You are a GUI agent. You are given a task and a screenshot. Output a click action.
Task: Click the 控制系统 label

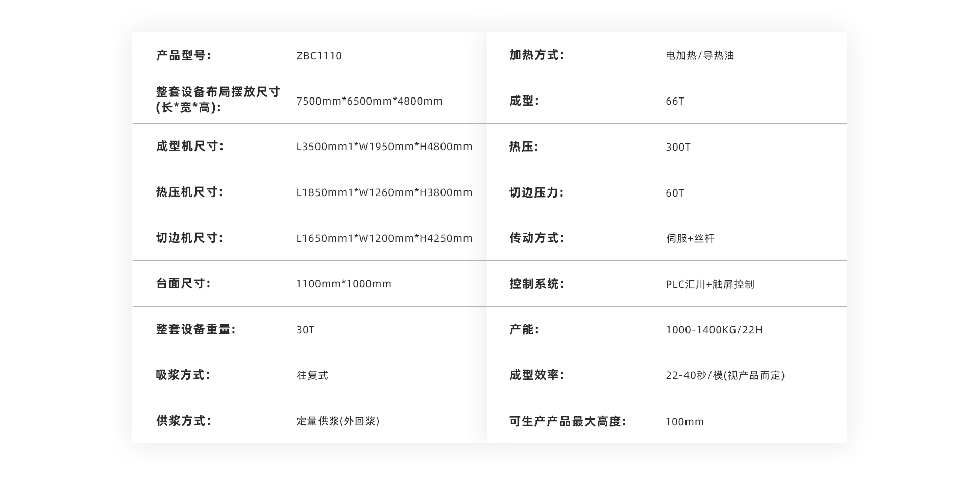click(x=537, y=284)
